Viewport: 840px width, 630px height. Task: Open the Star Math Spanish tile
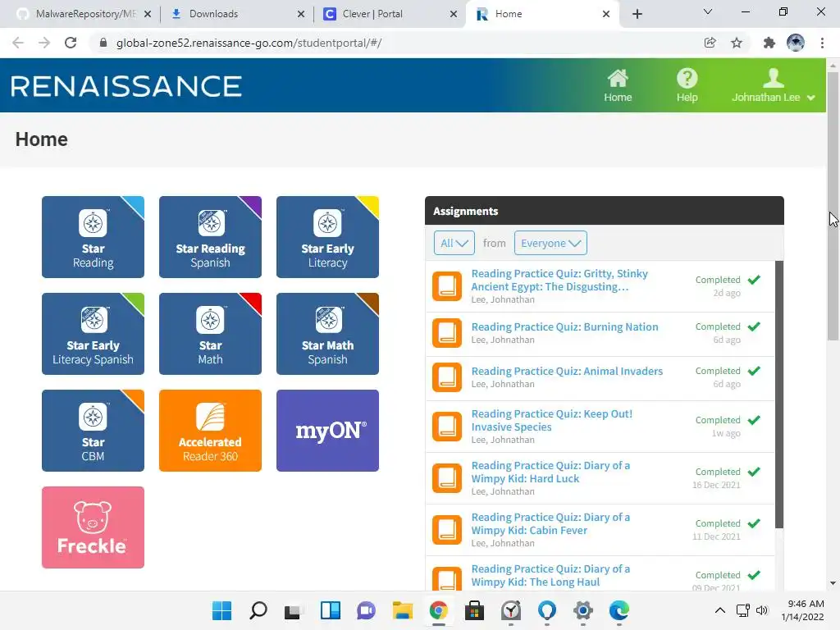point(327,334)
